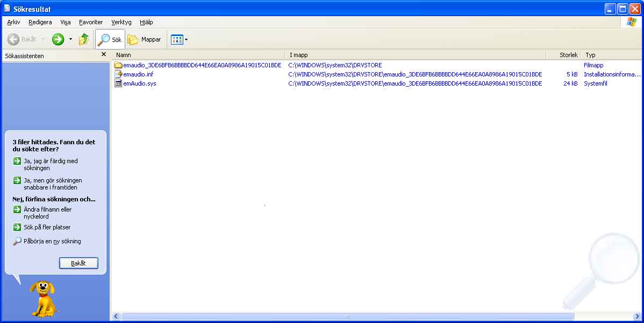Open the Hjälp menu
The image size is (644, 323).
click(x=146, y=22)
